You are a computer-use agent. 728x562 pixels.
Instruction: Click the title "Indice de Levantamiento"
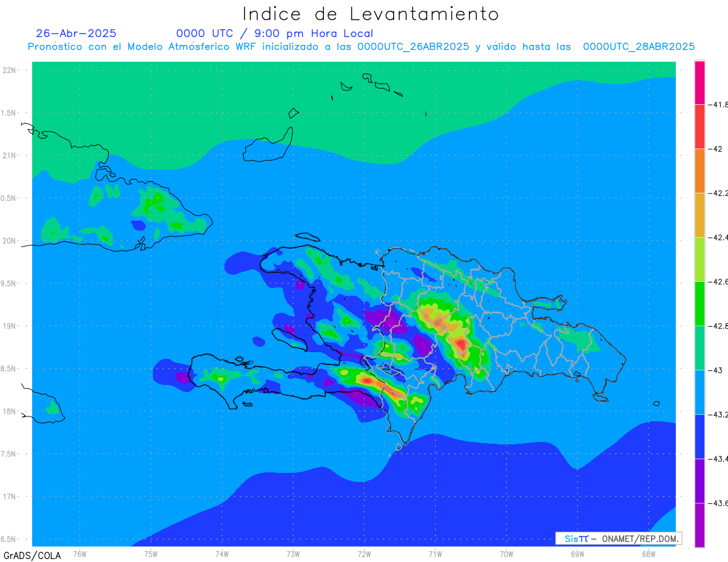[370, 13]
